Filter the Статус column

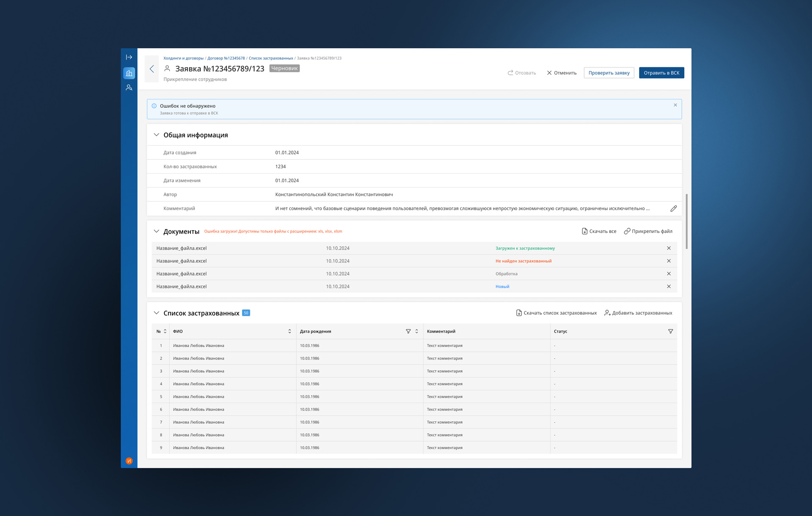click(670, 331)
